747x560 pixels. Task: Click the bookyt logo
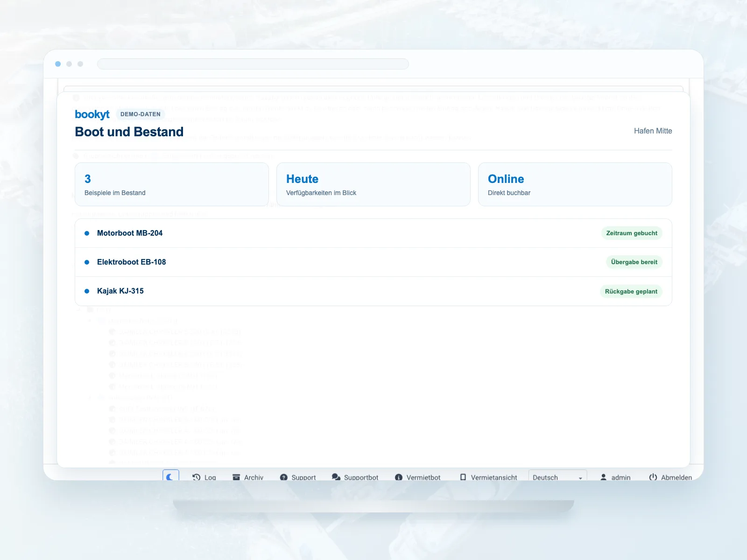92,114
